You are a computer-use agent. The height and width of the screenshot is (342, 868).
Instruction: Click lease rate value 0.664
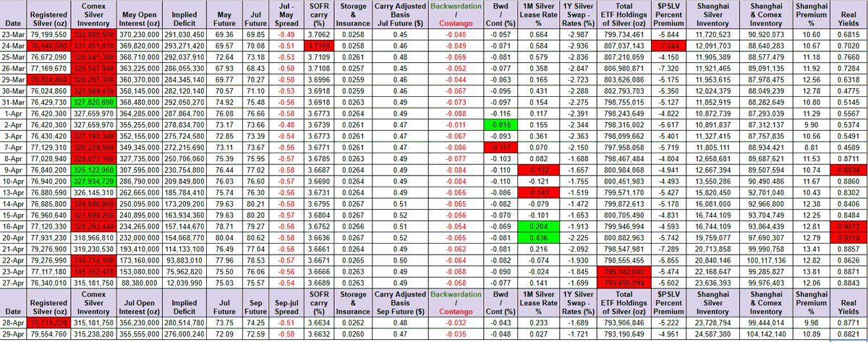pos(537,34)
